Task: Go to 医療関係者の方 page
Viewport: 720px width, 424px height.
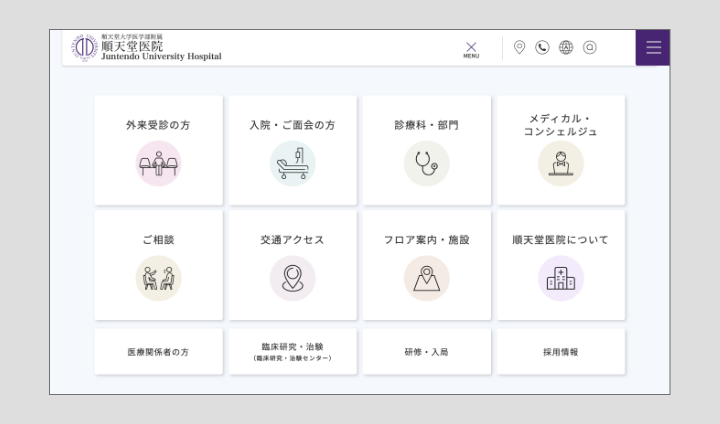Action: (x=158, y=352)
